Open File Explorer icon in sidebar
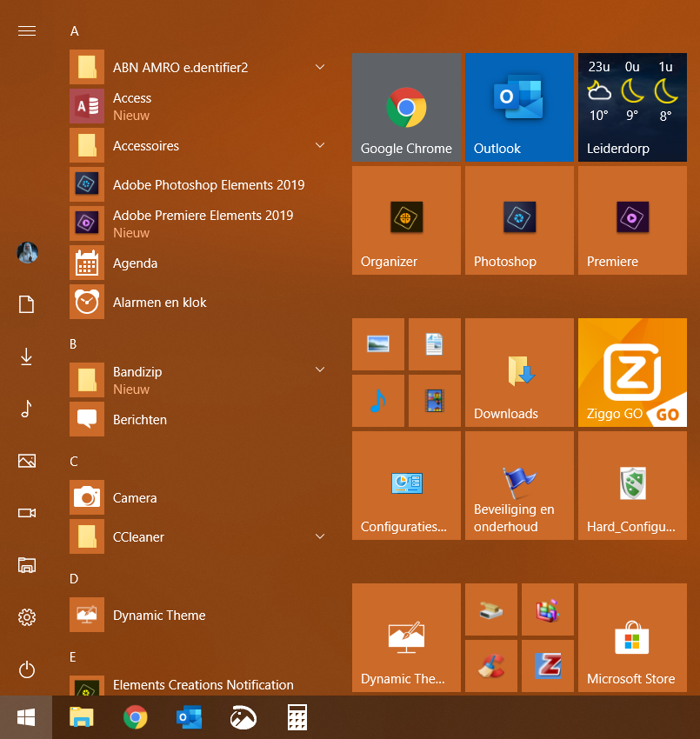The image size is (700, 739). [27, 564]
